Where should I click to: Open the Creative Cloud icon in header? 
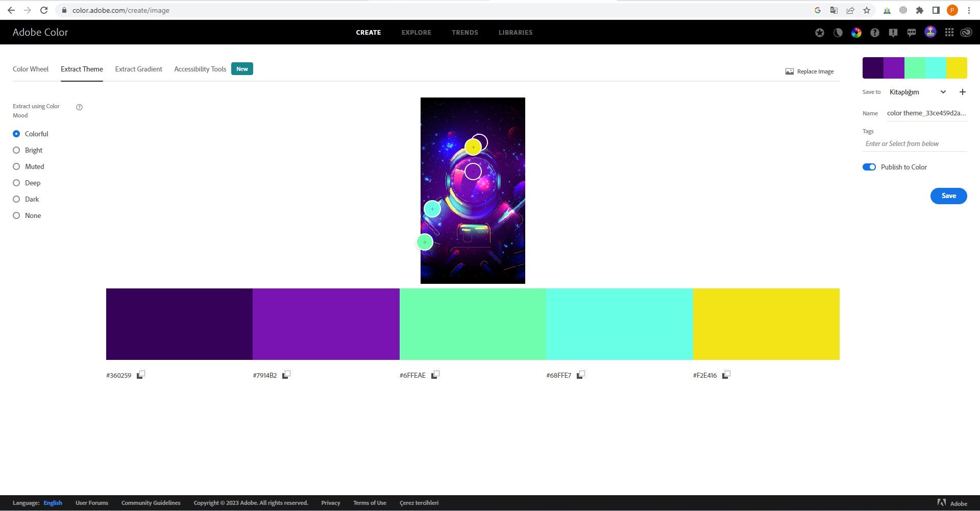(966, 33)
